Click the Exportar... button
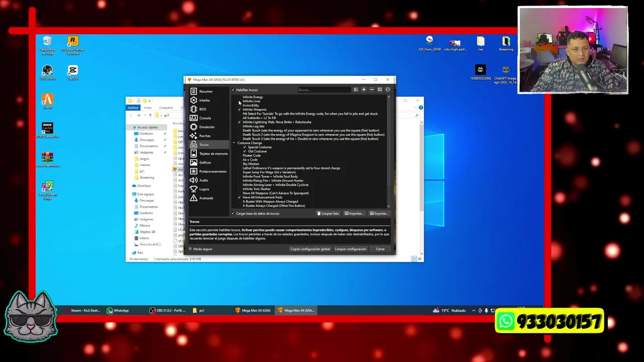Image resolution: width=644 pixels, height=362 pixels. (379, 214)
